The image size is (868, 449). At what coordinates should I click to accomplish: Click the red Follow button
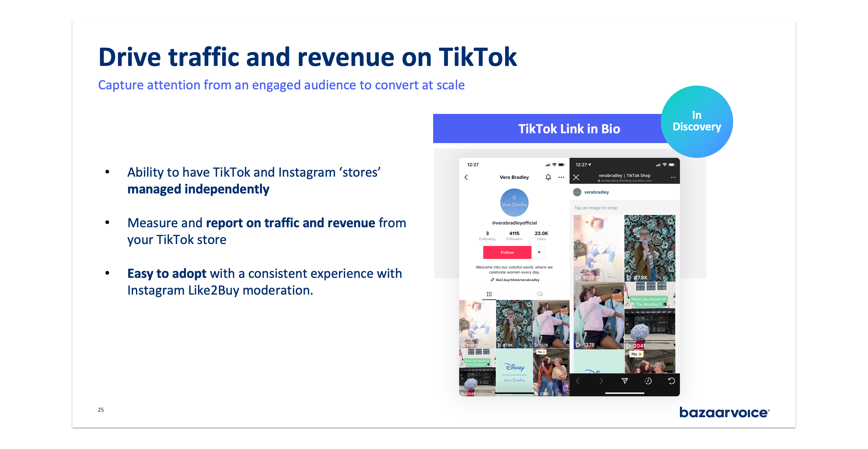[x=507, y=252]
